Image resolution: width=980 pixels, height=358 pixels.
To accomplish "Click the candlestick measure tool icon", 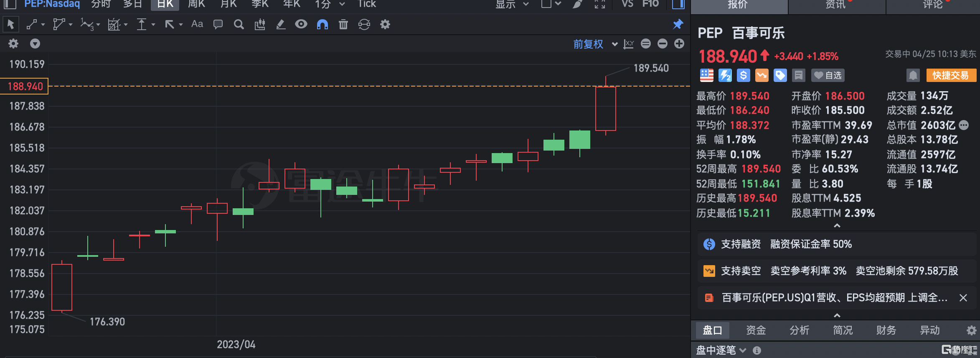I will point(260,24).
